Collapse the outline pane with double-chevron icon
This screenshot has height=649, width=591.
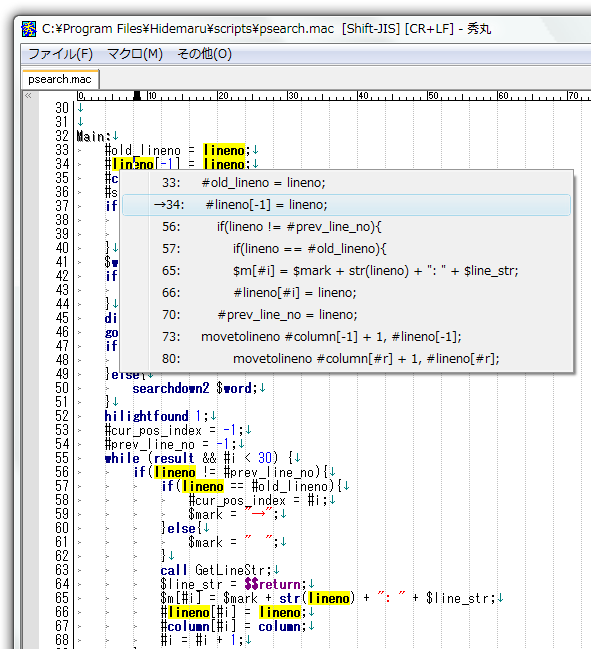click(28, 96)
